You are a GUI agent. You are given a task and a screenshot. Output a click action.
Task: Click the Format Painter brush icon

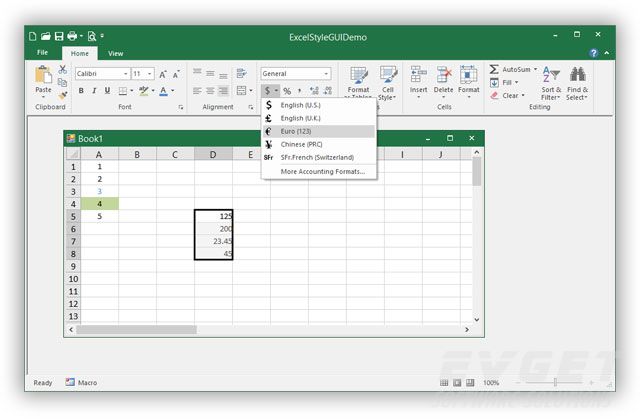62,96
